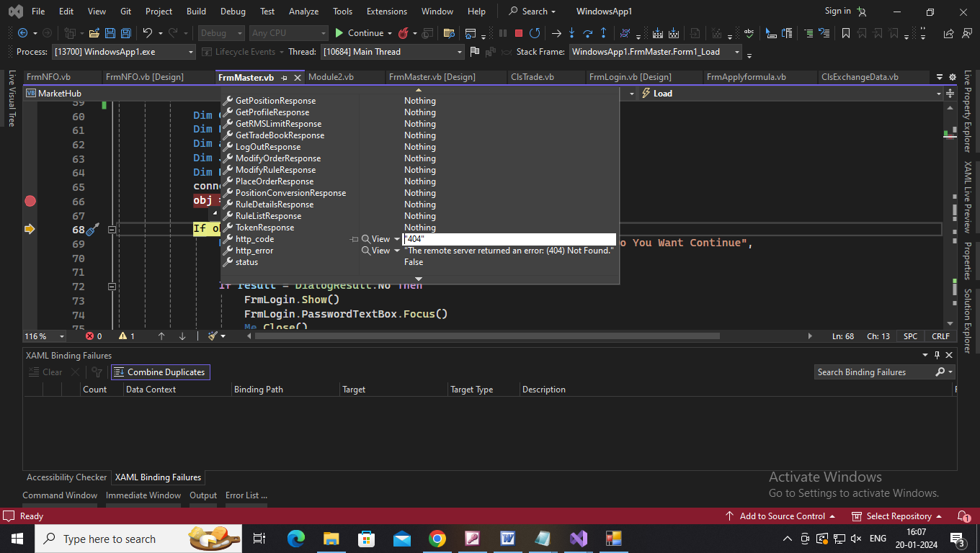The width and height of the screenshot is (980, 553).
Task: Click the Restart debugging icon
Action: [535, 33]
